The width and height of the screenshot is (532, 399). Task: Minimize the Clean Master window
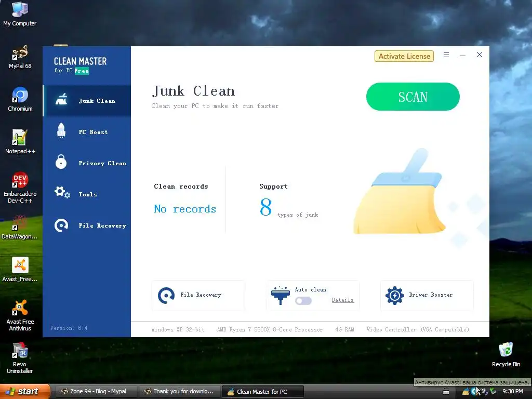463,55
